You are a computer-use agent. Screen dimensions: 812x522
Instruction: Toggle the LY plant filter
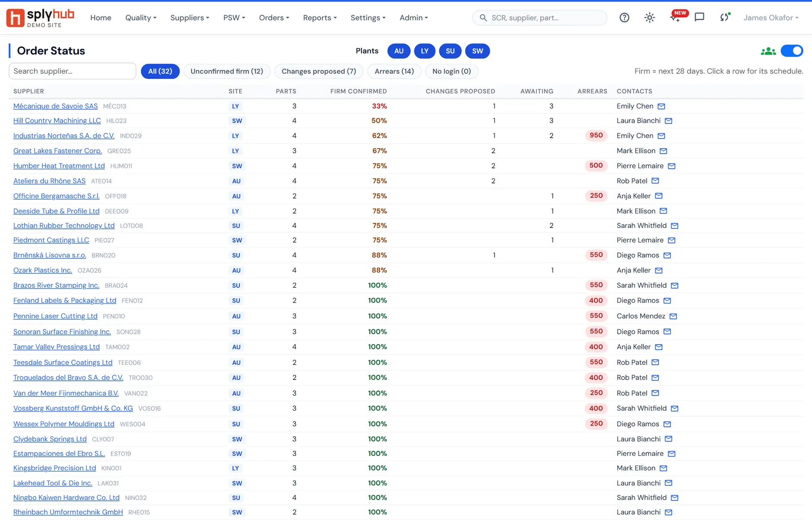pos(425,51)
